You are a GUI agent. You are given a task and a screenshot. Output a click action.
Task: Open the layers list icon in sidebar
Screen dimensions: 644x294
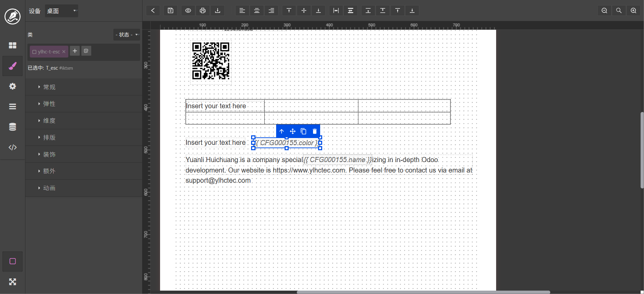pos(13,107)
